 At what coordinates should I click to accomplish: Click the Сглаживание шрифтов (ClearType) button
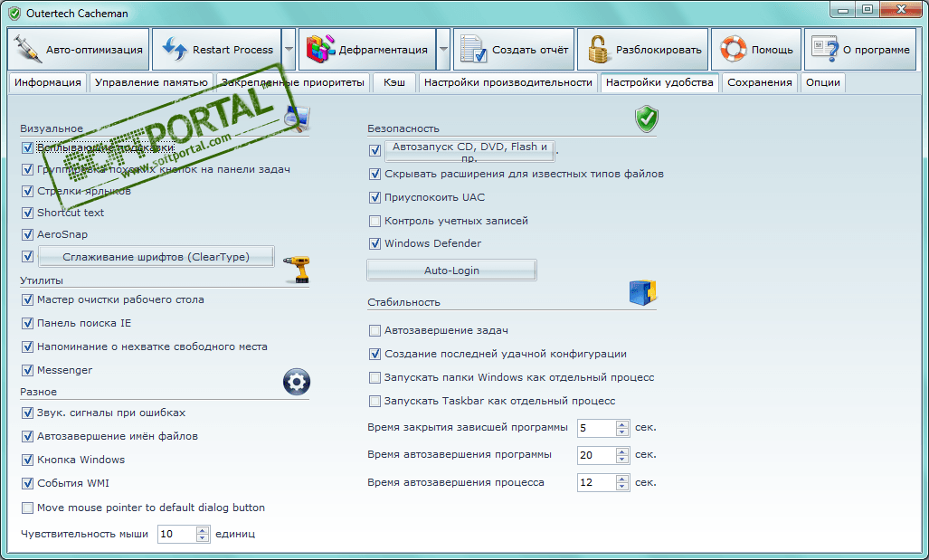tap(156, 257)
